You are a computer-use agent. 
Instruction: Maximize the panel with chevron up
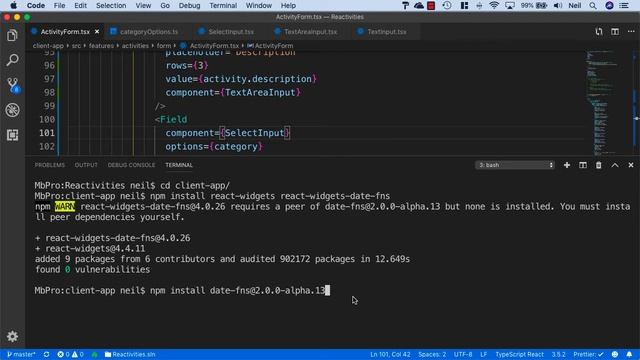(615, 165)
